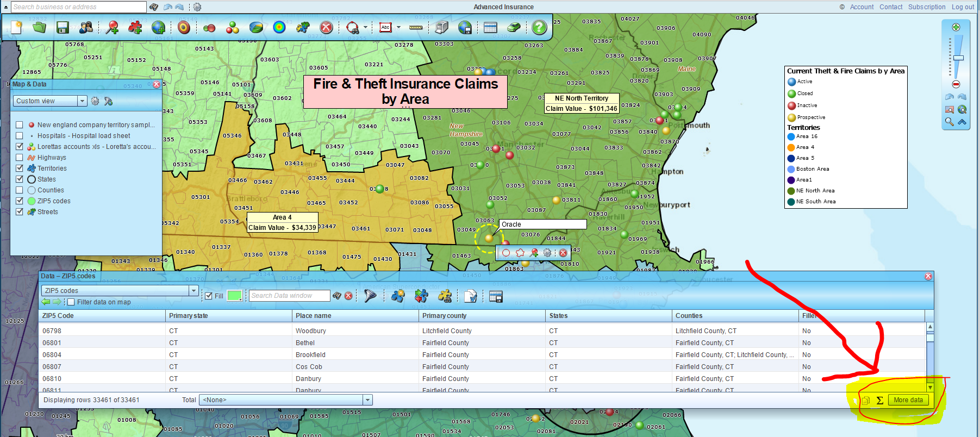Toggle Territories layer visibility
The height and width of the screenshot is (437, 980).
[20, 168]
